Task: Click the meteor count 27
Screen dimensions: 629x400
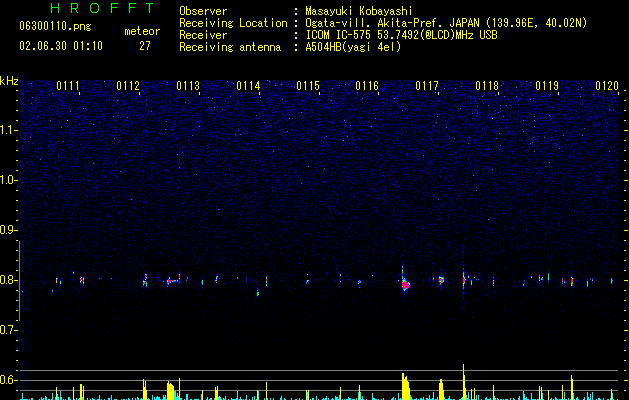Action: tap(145, 46)
